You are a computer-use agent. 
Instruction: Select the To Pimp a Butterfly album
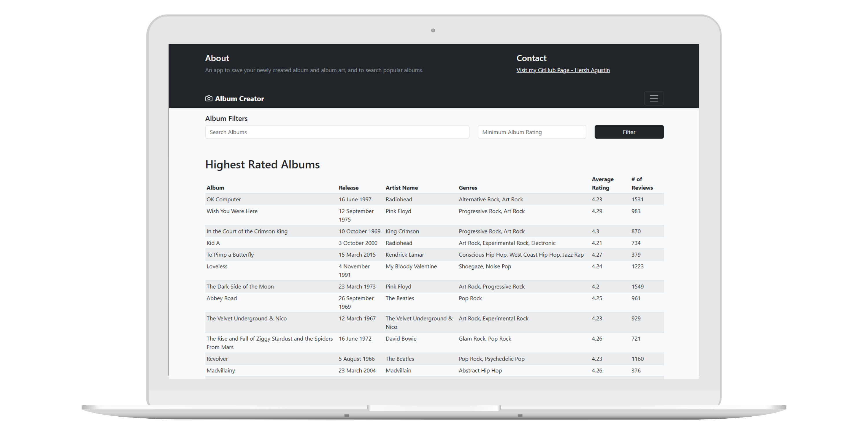coord(230,255)
